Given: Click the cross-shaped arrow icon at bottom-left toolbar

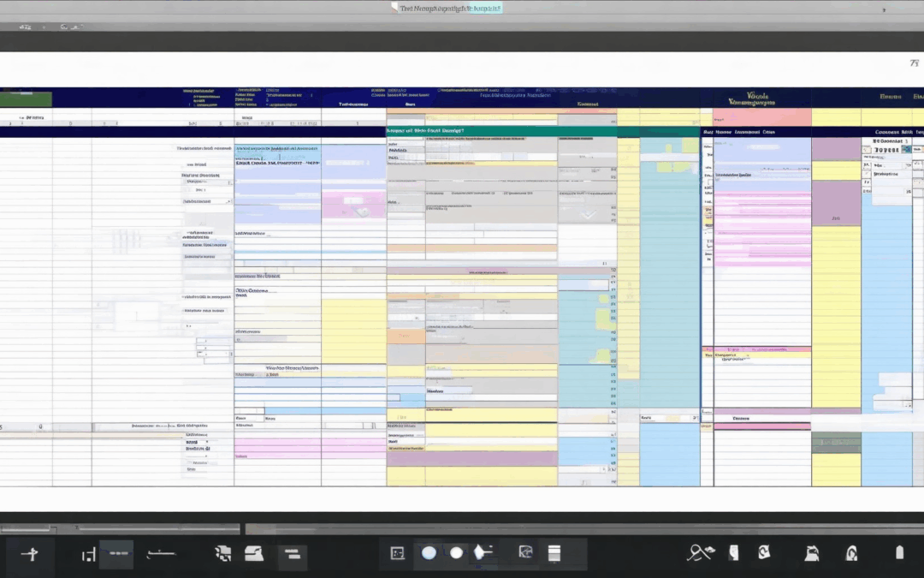Looking at the screenshot, I should 29,554.
